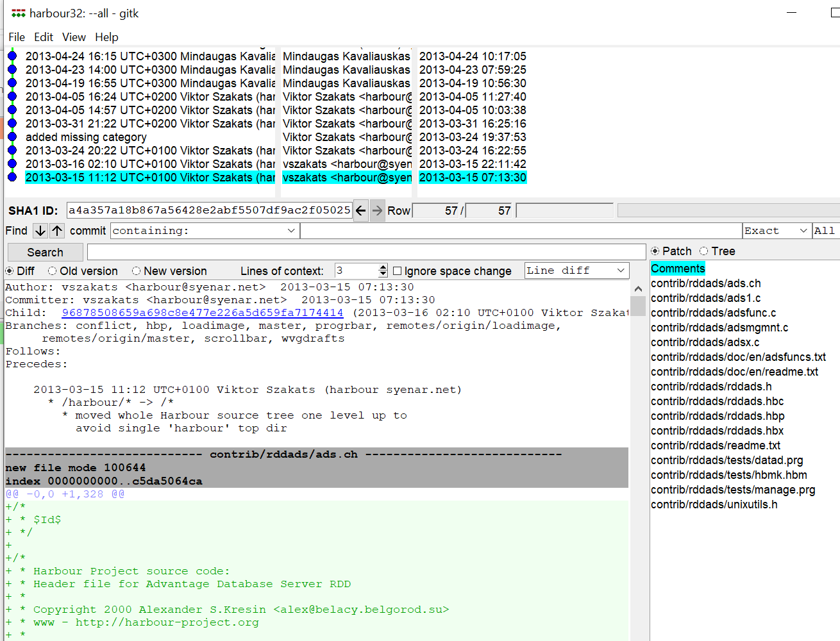Click the gitk app icon in title bar
The width and height of the screenshot is (840, 641).
[x=18, y=13]
